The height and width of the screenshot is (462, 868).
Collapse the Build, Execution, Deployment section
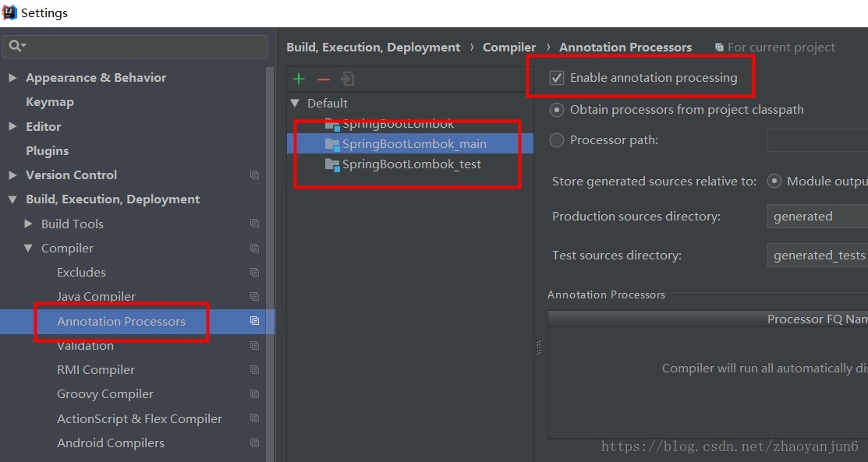(12, 199)
